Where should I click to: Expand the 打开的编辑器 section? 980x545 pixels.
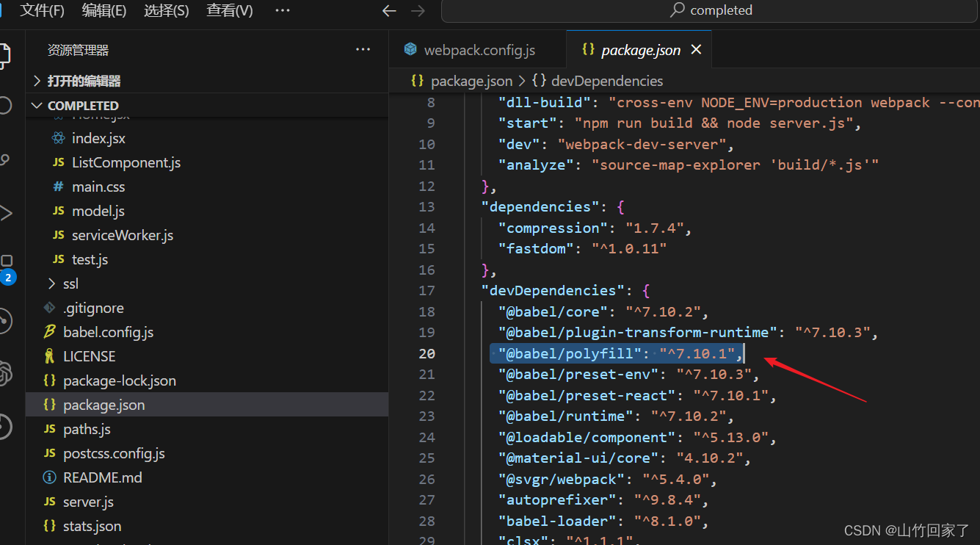click(x=206, y=81)
